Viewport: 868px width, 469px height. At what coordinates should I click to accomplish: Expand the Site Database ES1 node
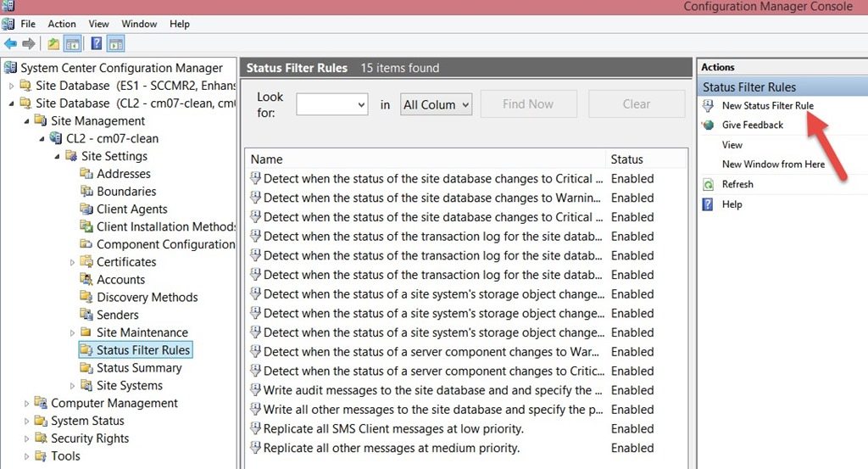(x=11, y=86)
